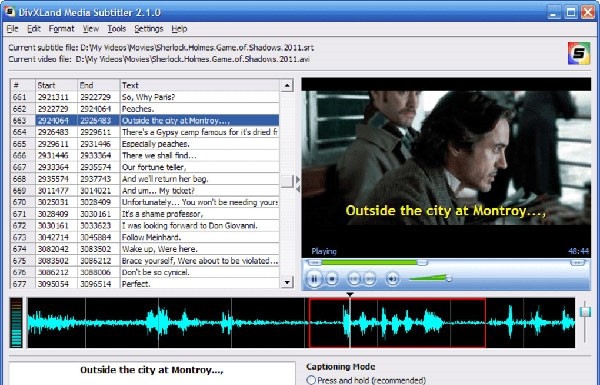Collapse the video panel using splitter arrows

coord(298,184)
